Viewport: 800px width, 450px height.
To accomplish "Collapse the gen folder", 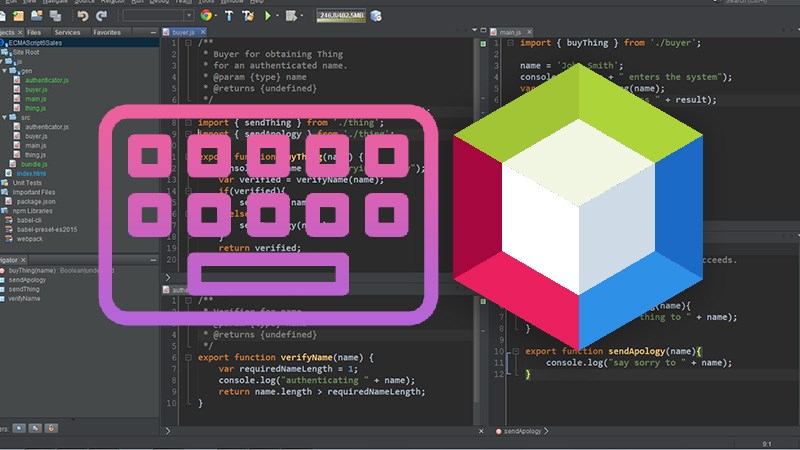I will (5, 71).
